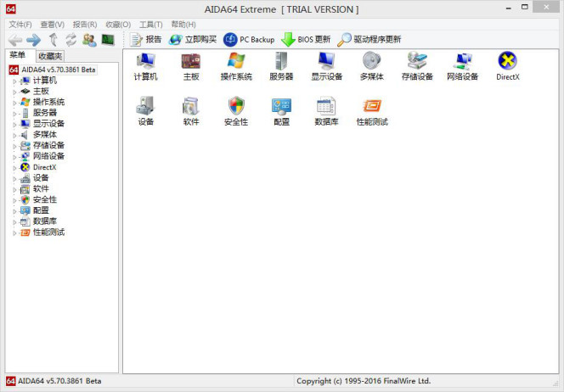Expand the DirectX tree node arrow
Viewport: 564px width, 392px height.
coord(14,168)
